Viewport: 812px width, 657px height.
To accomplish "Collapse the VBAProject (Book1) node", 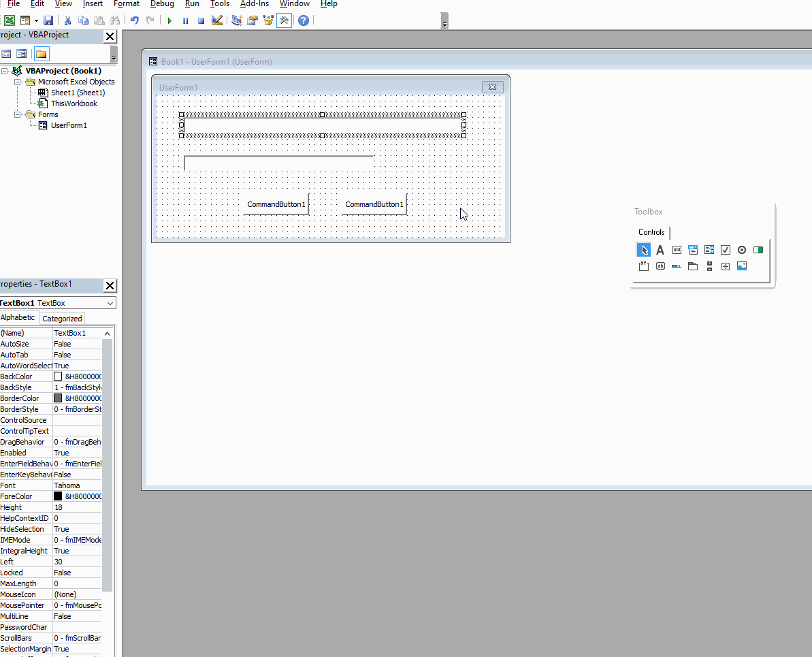I will click(4, 71).
